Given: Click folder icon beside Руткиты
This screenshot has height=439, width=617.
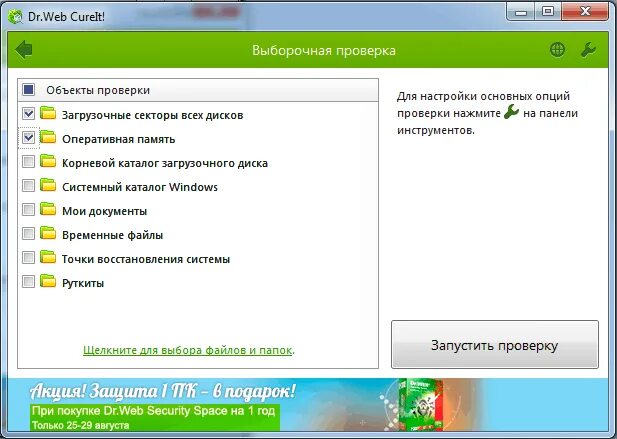Looking at the screenshot, I should [48, 281].
